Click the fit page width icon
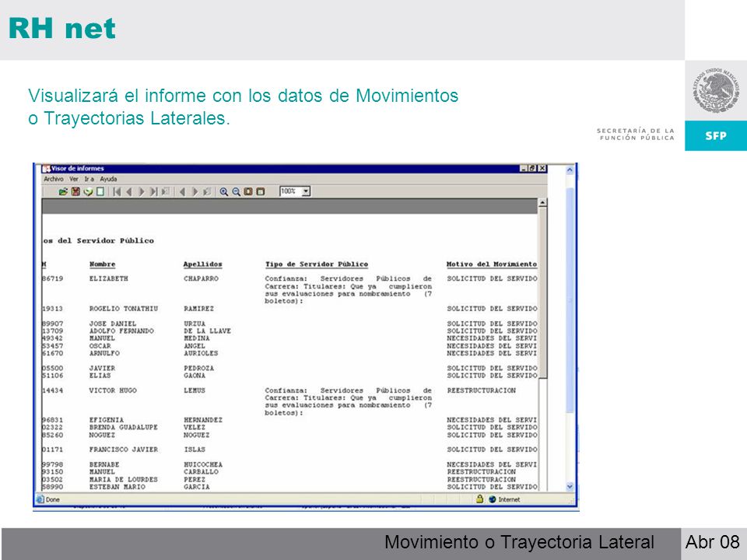The width and height of the screenshot is (747, 560). pyautogui.click(x=260, y=191)
